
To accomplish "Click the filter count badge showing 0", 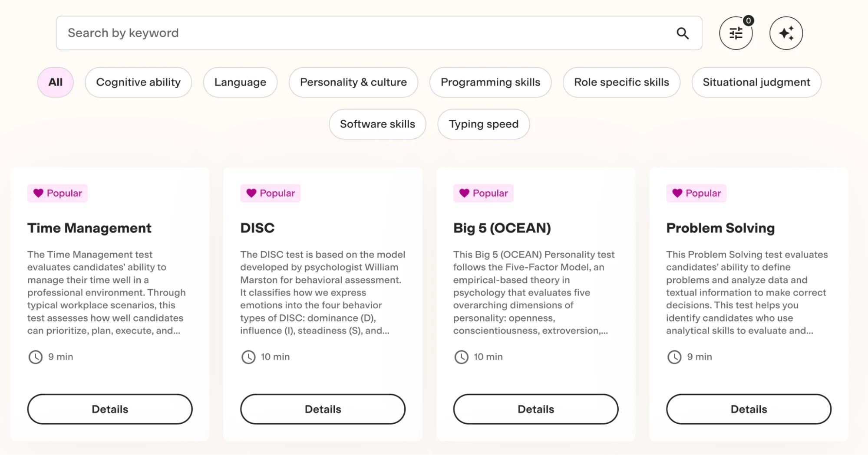I will [x=748, y=21].
